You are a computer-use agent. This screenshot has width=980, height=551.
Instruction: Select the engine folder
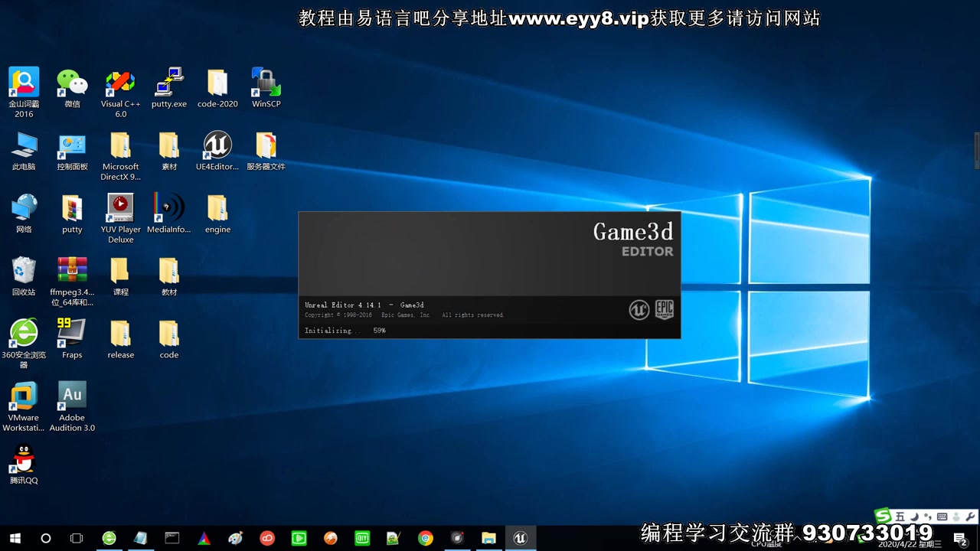217,214
